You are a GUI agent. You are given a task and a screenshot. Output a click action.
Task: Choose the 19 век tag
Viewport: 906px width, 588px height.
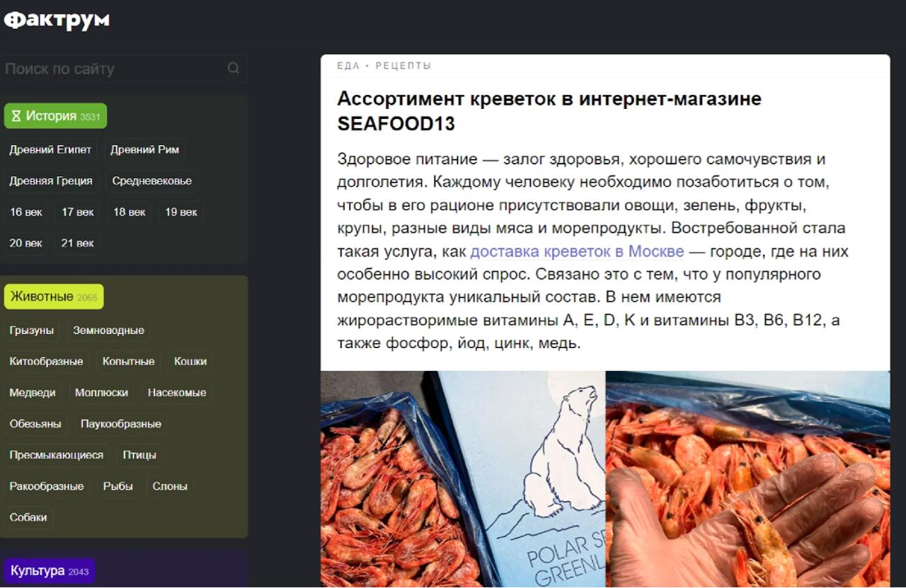click(x=181, y=212)
